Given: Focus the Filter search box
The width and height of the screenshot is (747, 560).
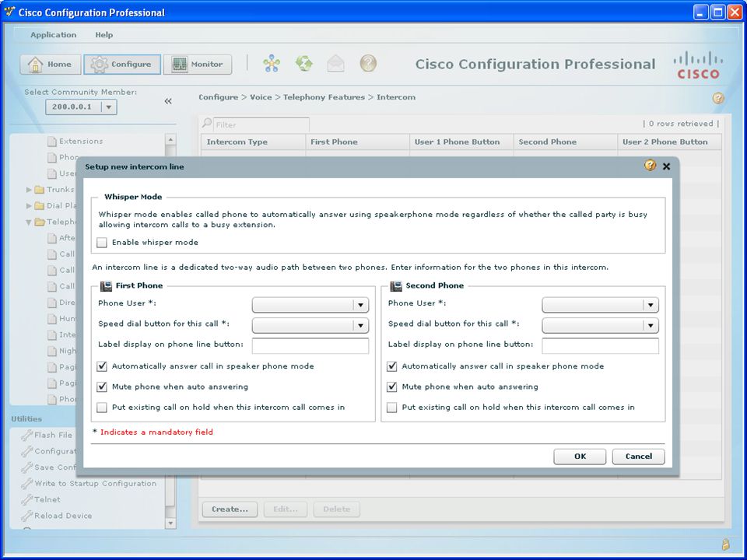Looking at the screenshot, I should tap(261, 124).
